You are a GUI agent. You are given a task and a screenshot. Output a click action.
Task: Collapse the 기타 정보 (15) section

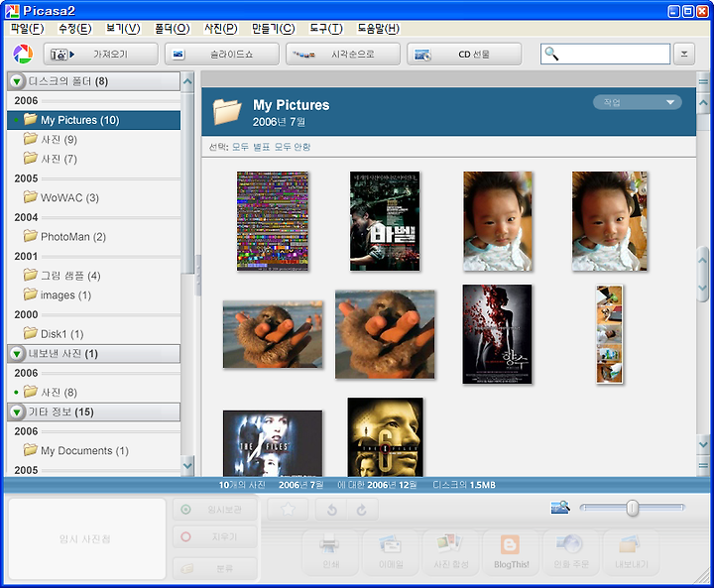tap(17, 412)
